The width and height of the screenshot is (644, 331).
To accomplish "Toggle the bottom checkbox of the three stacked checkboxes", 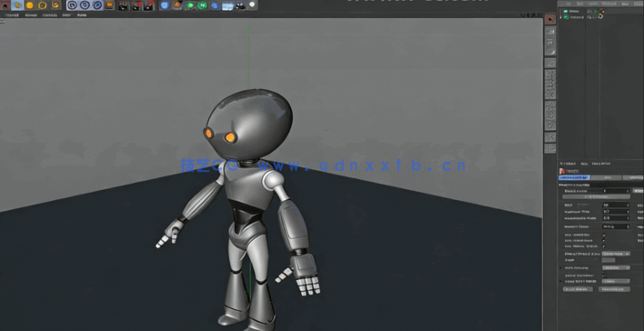I will coord(604,246).
